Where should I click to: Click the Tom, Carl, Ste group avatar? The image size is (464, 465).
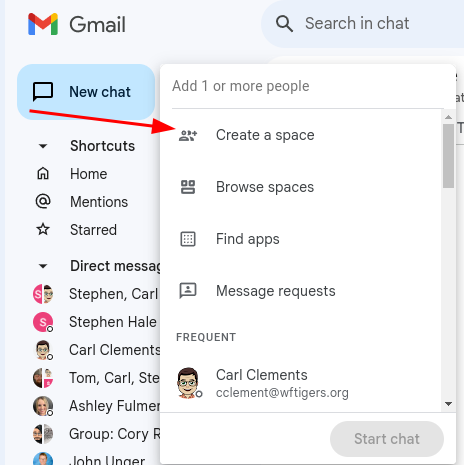click(x=43, y=378)
